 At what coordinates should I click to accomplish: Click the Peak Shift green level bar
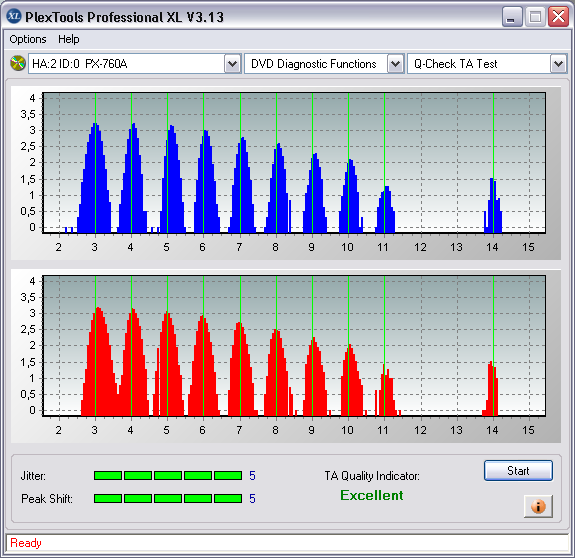tap(168, 498)
